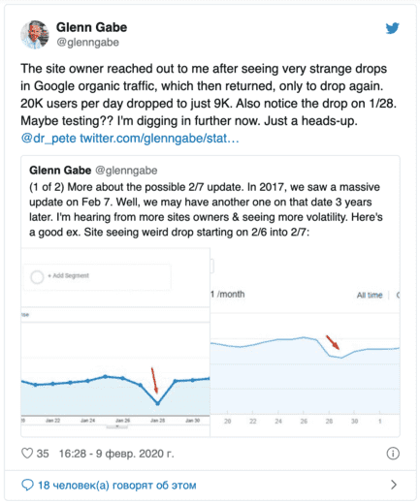420x504 pixels.
Task: Click the Glenn Gabe author name
Action: pos(91,27)
